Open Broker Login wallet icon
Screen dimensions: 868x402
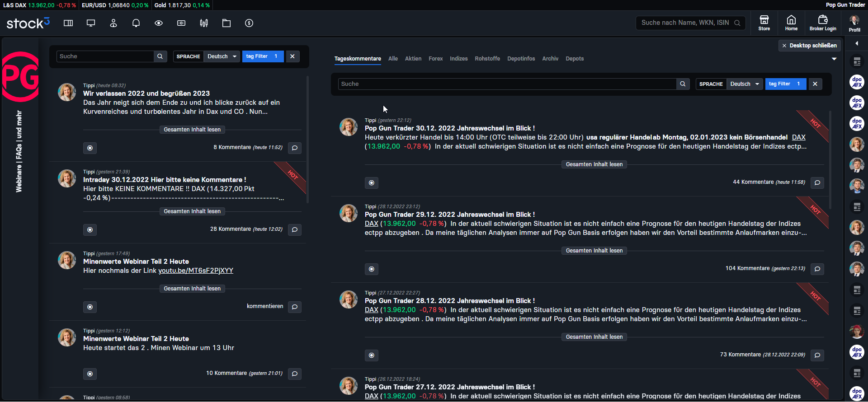tap(823, 23)
